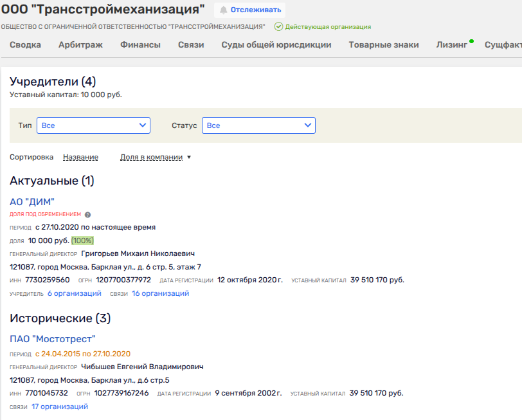Open Суды общей юрисдикции tab
This screenshot has height=420, width=522.
coord(276,45)
